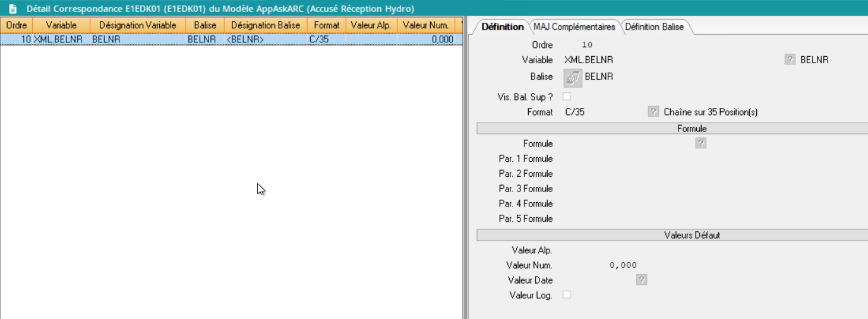This screenshot has height=319, width=868.
Task: Click the Désignation Variable column header
Action: (x=138, y=25)
